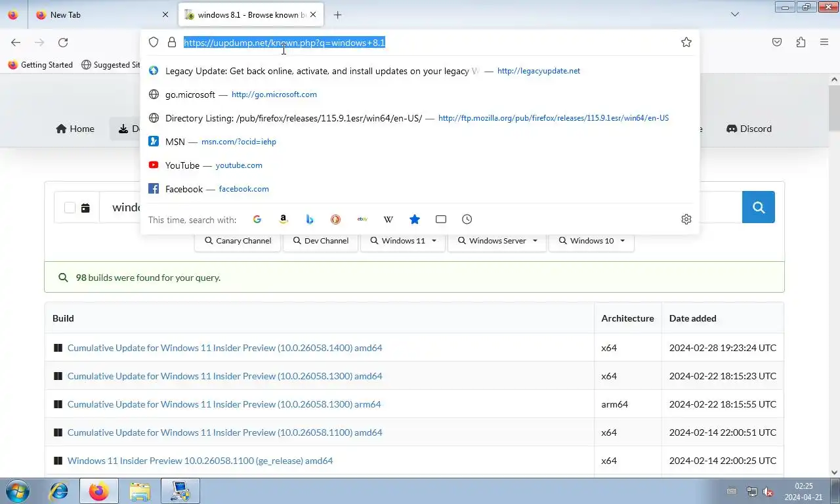Click the Architecture column header

(x=627, y=318)
